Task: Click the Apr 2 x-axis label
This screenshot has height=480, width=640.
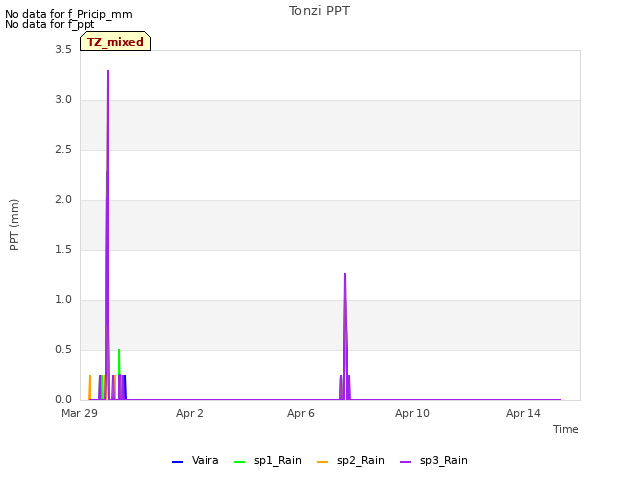Action: pos(189,413)
